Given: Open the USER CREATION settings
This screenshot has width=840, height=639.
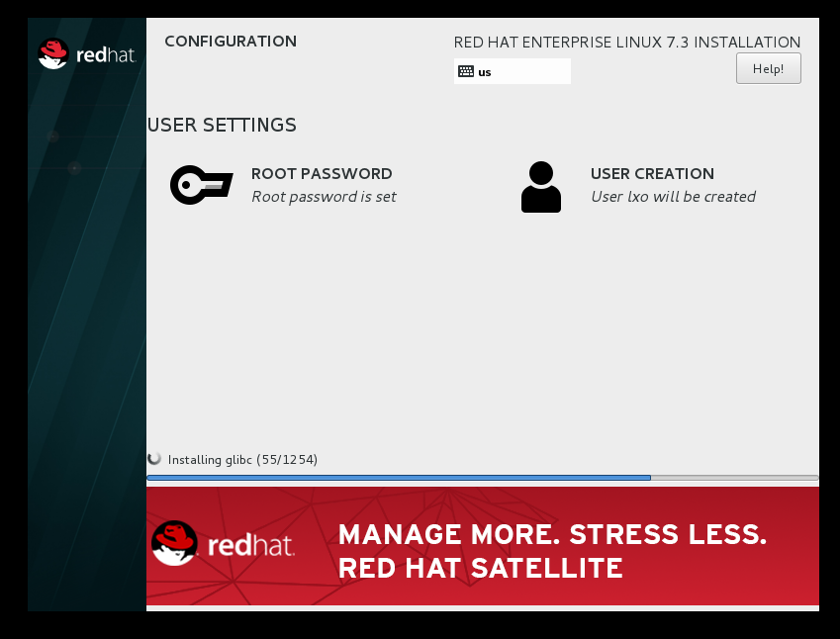Looking at the screenshot, I should [x=652, y=173].
